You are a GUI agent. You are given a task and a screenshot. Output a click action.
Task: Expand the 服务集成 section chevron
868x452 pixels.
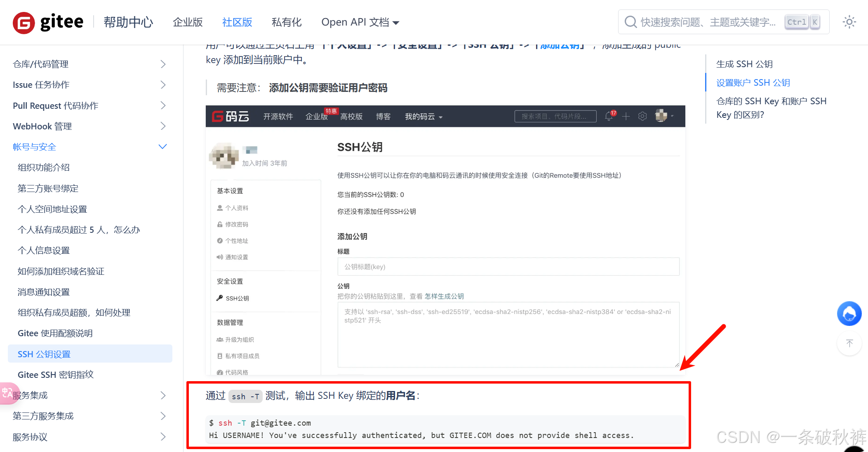point(163,395)
